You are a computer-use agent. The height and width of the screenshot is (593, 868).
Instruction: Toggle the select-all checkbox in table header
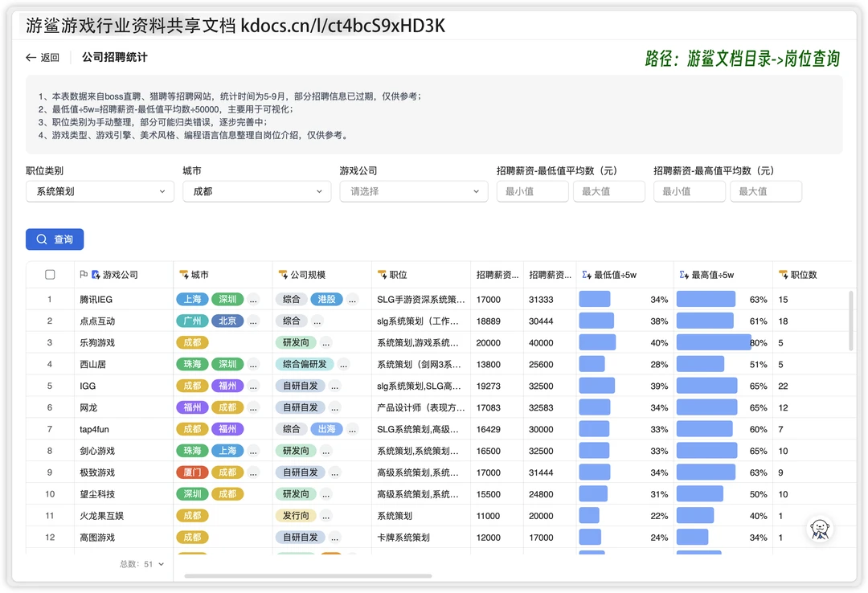tap(50, 274)
